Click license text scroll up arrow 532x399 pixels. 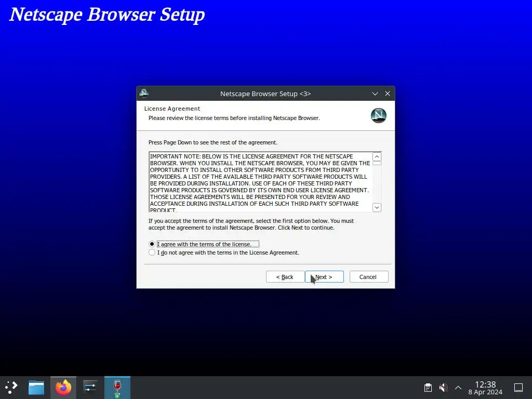click(x=377, y=156)
